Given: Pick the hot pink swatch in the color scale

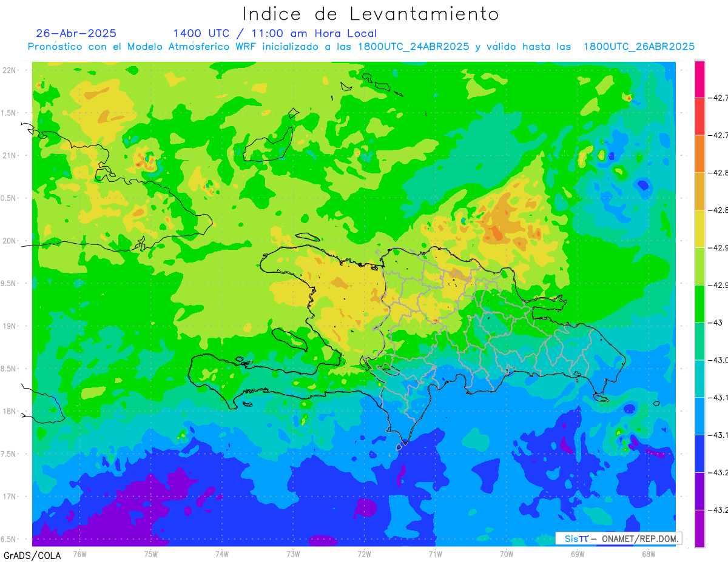Looking at the screenshot, I should click(699, 79).
